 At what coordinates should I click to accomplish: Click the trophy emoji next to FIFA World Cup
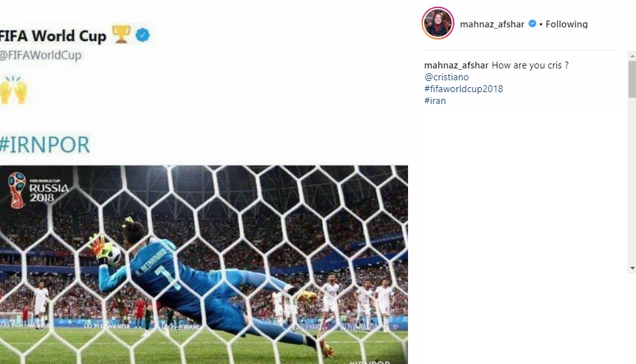[x=121, y=34]
